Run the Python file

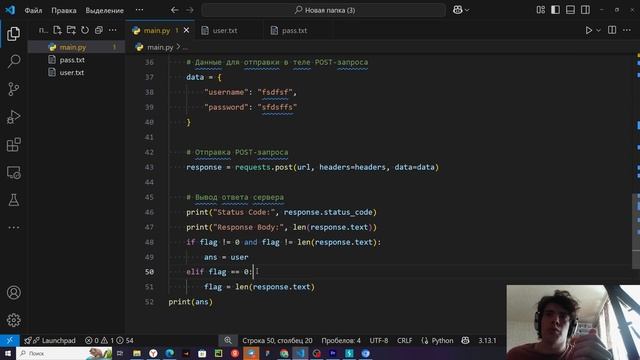point(589,30)
